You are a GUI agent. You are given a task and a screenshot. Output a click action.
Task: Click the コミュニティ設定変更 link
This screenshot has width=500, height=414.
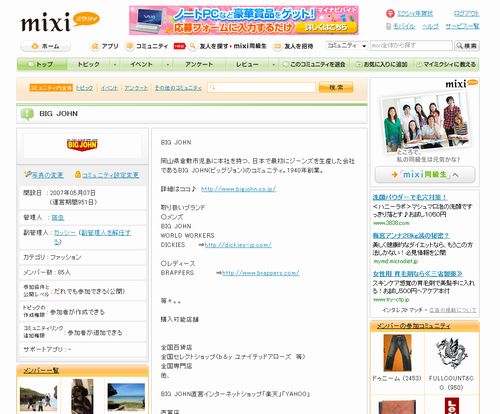pos(110,175)
